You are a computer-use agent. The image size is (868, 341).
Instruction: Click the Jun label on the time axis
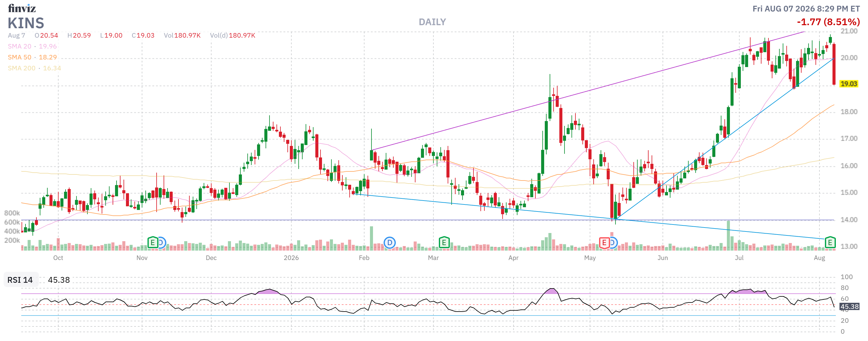coord(663,258)
